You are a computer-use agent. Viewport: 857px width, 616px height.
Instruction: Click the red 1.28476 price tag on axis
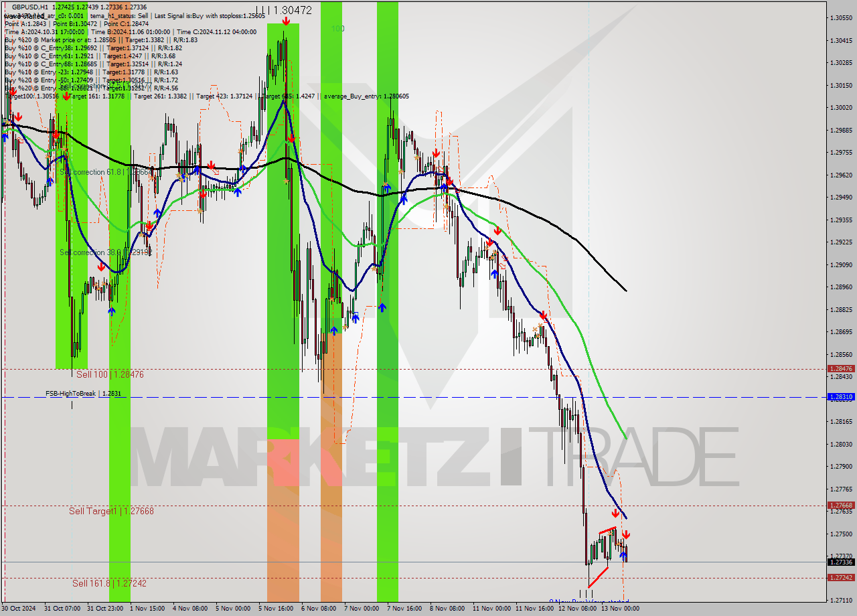(841, 368)
